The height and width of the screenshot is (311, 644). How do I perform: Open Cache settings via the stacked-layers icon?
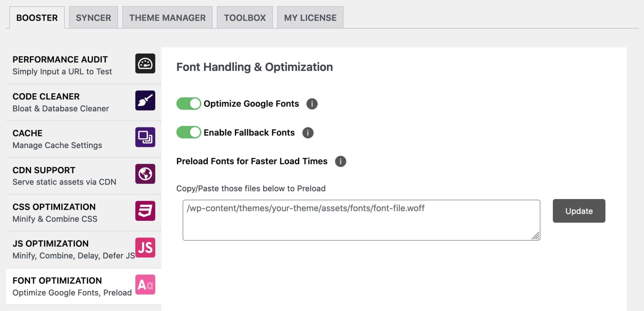coord(145,138)
